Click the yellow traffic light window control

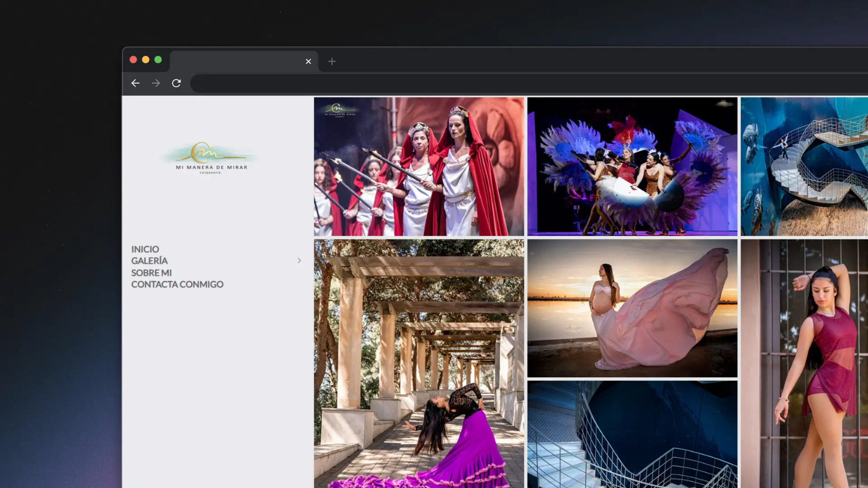click(x=146, y=59)
